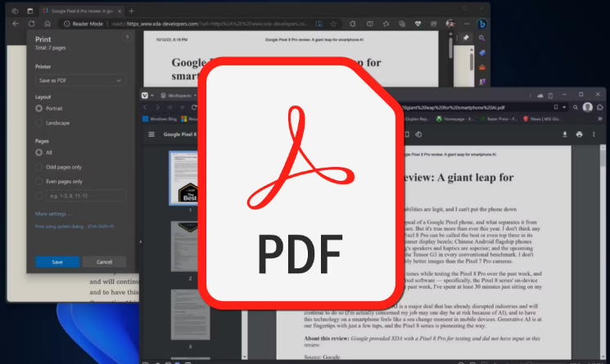
Task: Open Vivaldi extensions icon
Action: coord(600,107)
